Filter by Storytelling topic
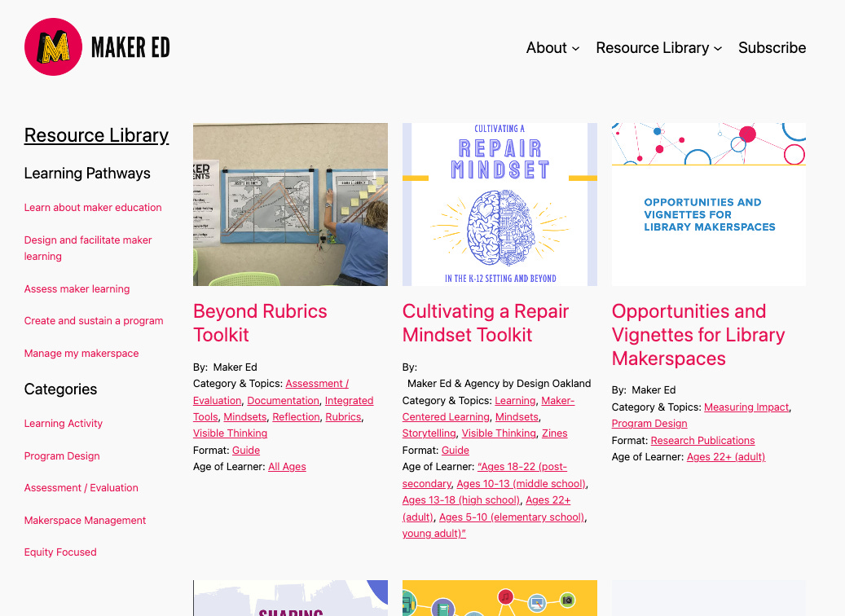This screenshot has height=616, width=845. pos(429,433)
